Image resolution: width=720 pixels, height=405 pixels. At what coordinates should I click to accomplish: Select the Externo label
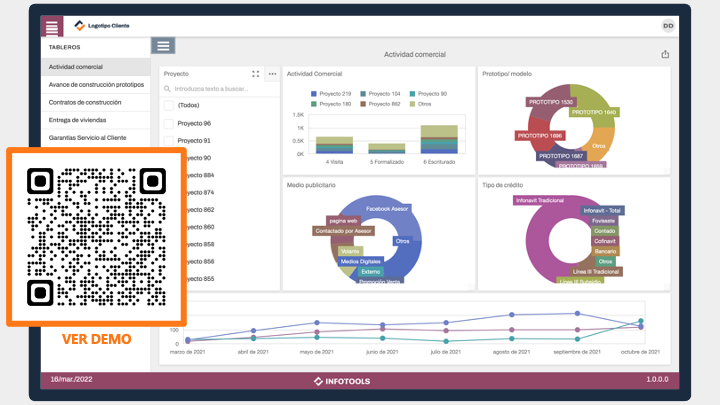[371, 272]
